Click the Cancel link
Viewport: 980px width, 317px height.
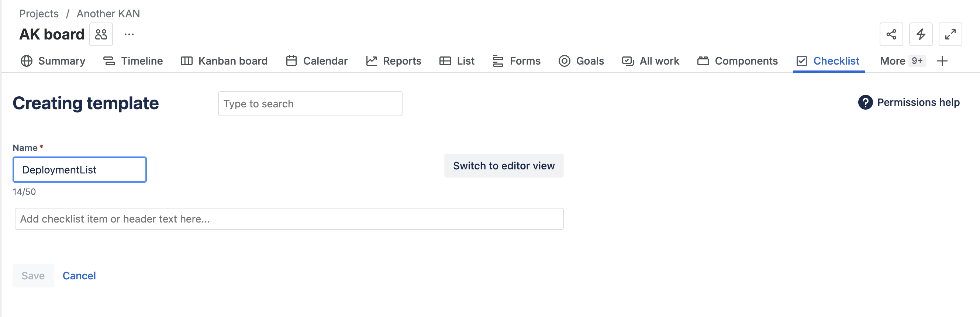79,276
